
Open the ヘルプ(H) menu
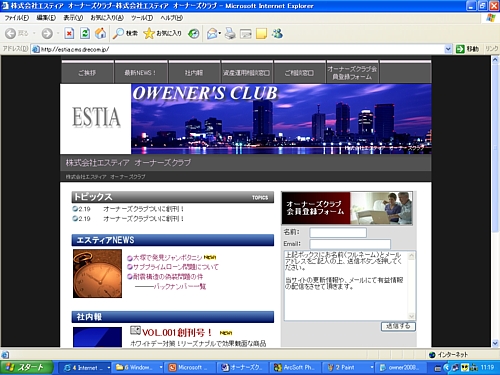click(172, 18)
